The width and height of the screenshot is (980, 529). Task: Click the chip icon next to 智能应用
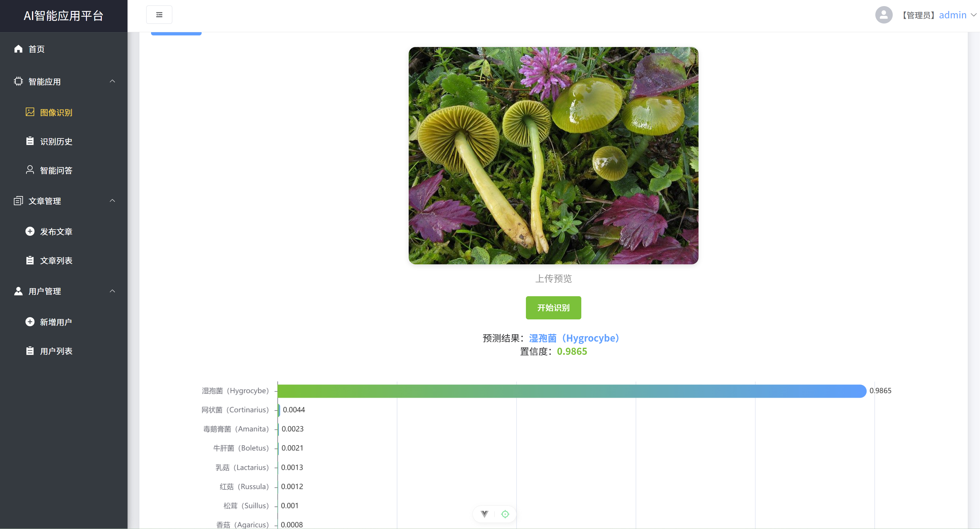pyautogui.click(x=18, y=81)
